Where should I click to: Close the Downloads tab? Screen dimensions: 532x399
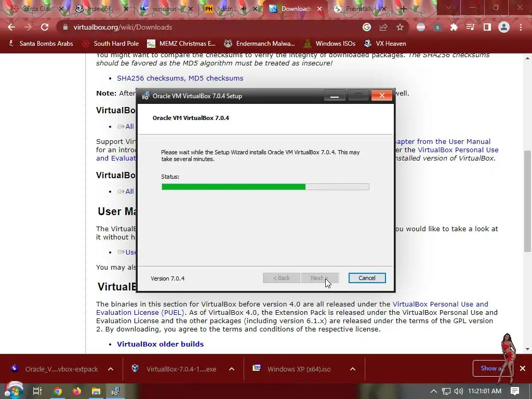pyautogui.click(x=320, y=9)
